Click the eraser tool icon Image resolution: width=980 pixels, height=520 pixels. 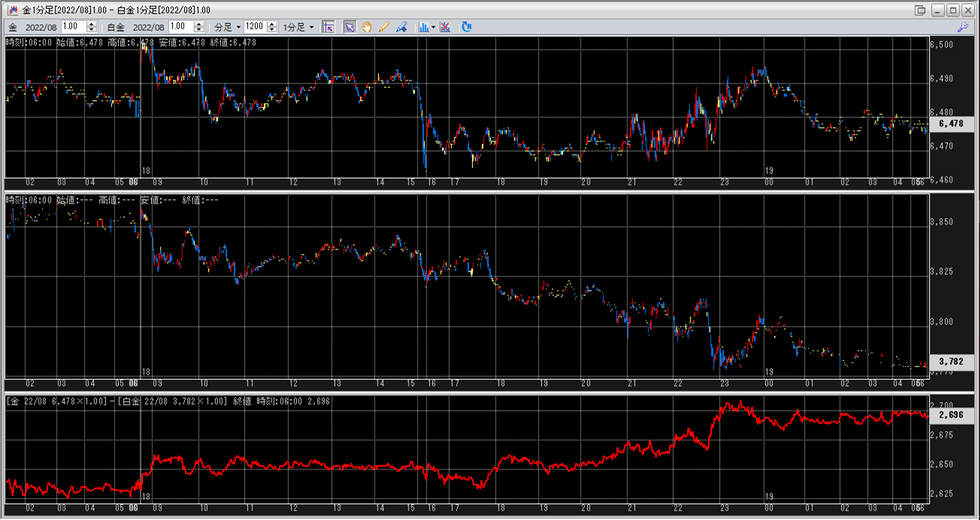point(401,26)
